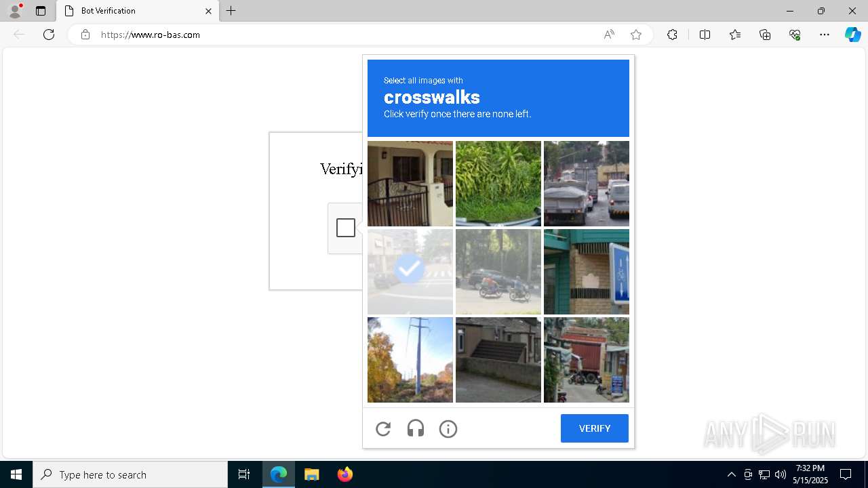
Task: Open Task View on taskbar
Action: point(244,474)
